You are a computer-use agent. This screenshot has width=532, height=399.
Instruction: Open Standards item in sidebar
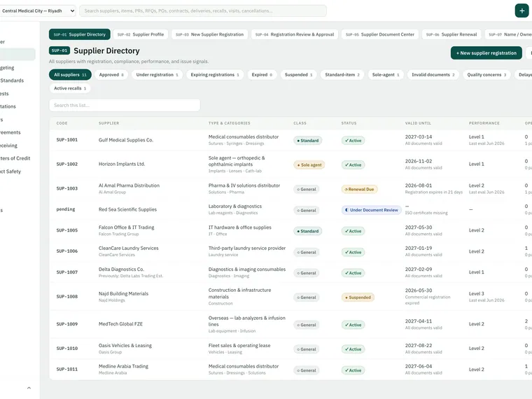12,80
